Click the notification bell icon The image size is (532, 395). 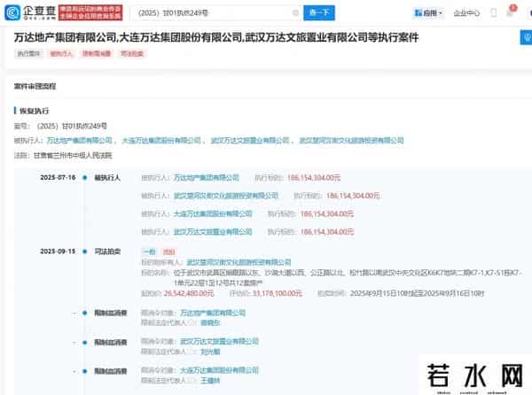coord(510,13)
